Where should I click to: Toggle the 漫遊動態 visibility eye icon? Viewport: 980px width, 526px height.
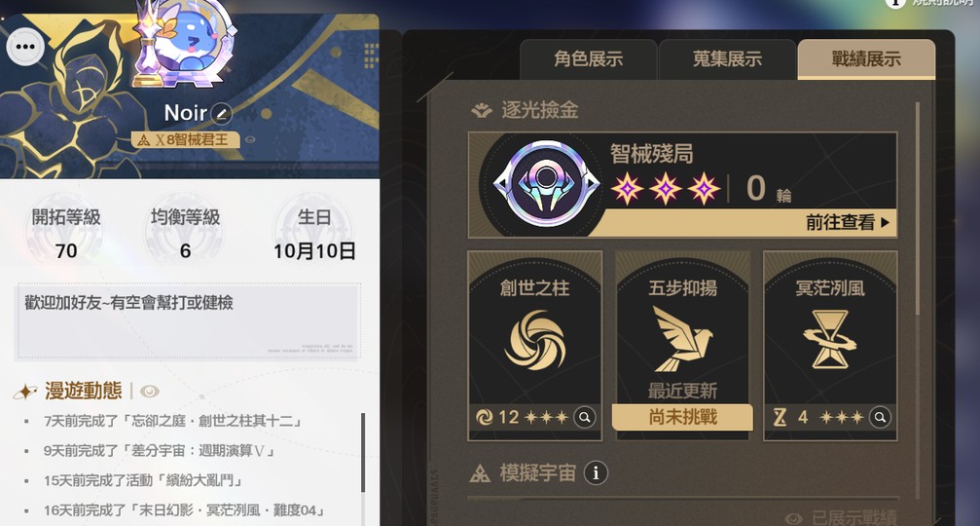click(x=149, y=392)
